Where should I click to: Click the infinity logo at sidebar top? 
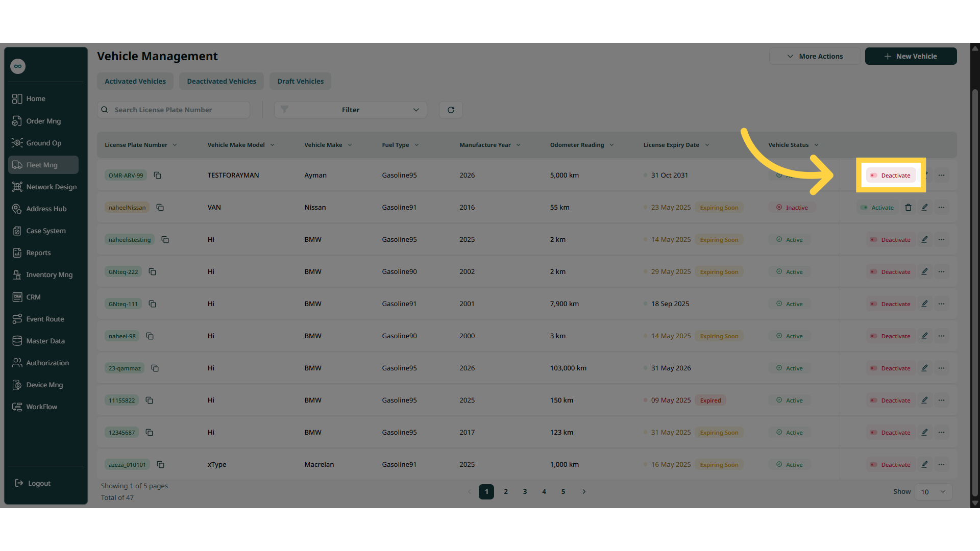point(18,66)
